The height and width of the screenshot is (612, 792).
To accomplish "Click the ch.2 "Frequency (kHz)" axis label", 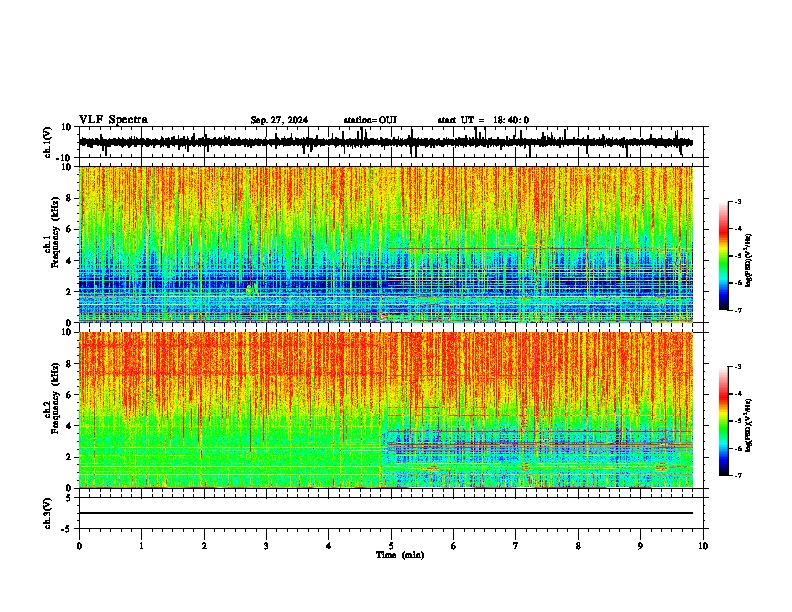I will 56,398.
